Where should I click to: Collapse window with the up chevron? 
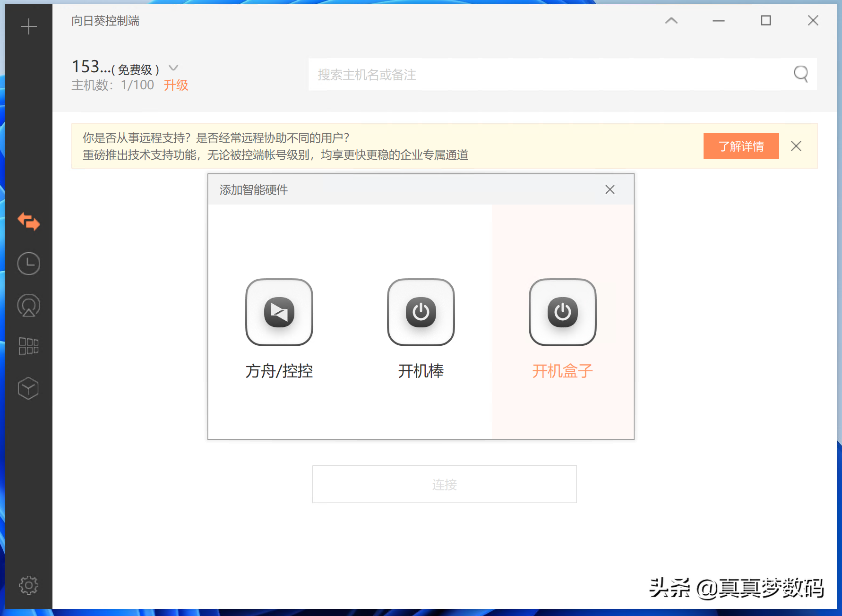(671, 21)
